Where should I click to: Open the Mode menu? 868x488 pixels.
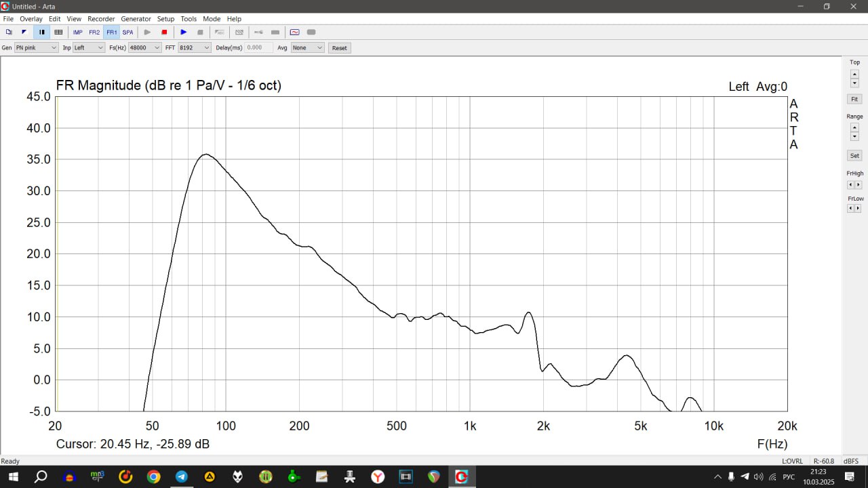coord(212,19)
